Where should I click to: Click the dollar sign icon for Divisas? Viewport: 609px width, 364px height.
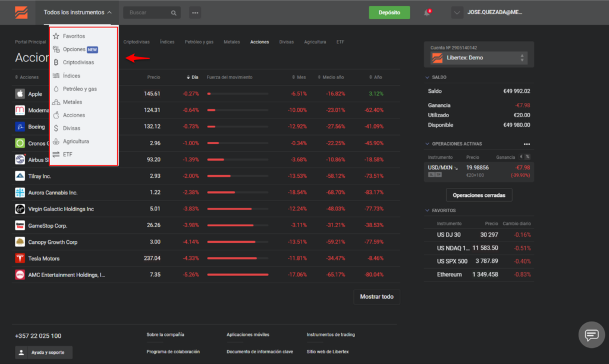(56, 128)
